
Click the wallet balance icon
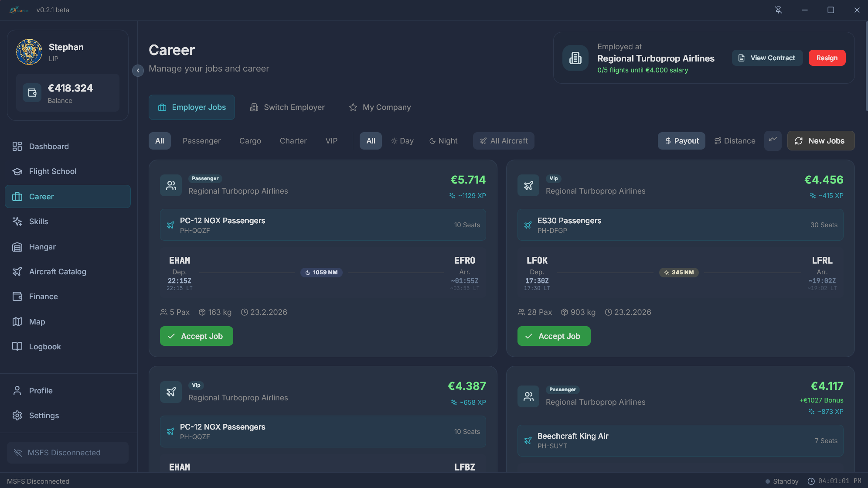[x=32, y=92]
